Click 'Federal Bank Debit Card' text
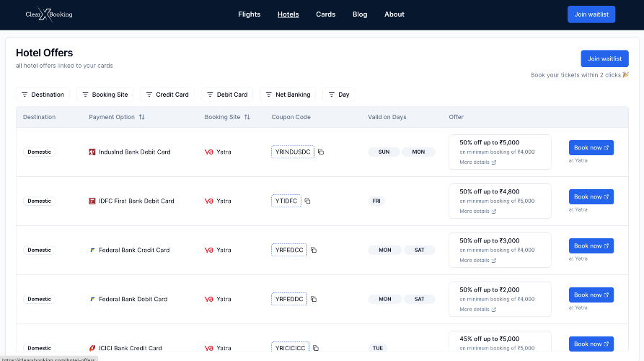Screen dimensions: 644x361 pyautogui.click(x=133, y=299)
